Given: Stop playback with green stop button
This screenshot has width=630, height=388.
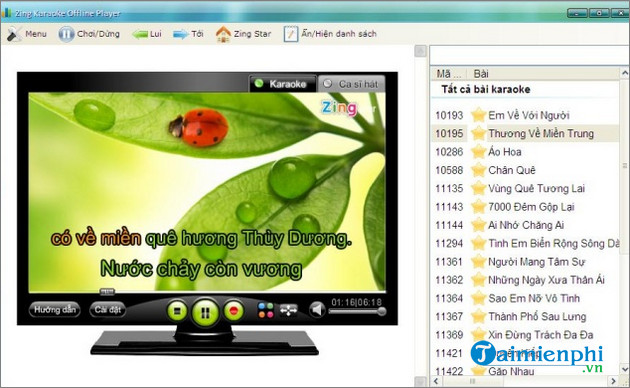Looking at the screenshot, I should click(x=177, y=311).
